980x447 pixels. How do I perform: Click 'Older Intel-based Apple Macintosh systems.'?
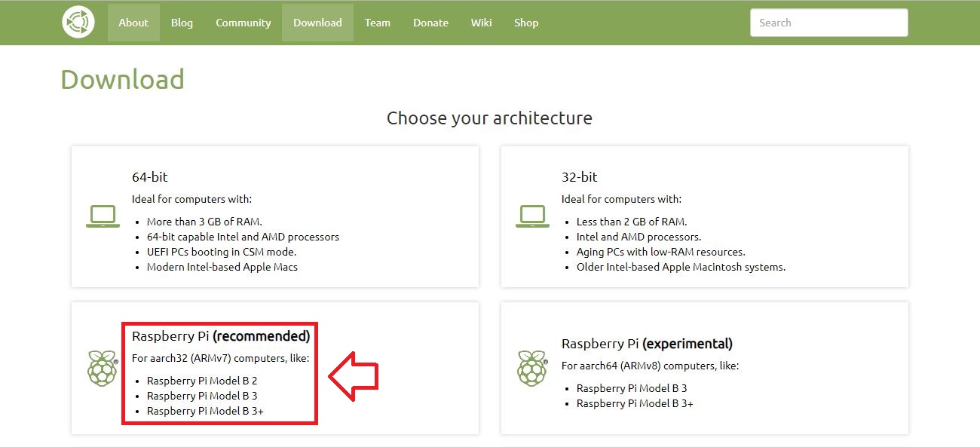[681, 267]
